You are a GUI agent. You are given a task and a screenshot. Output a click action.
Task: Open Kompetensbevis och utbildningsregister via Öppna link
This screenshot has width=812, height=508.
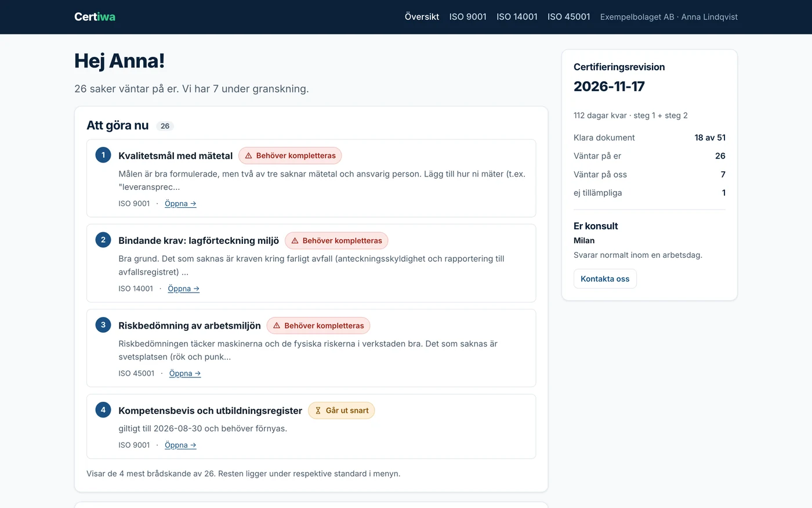[180, 445]
